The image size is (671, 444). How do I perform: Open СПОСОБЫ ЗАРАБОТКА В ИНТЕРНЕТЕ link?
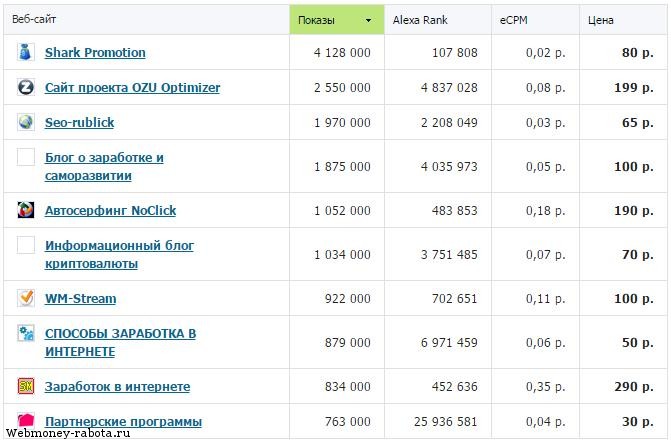click(x=120, y=343)
